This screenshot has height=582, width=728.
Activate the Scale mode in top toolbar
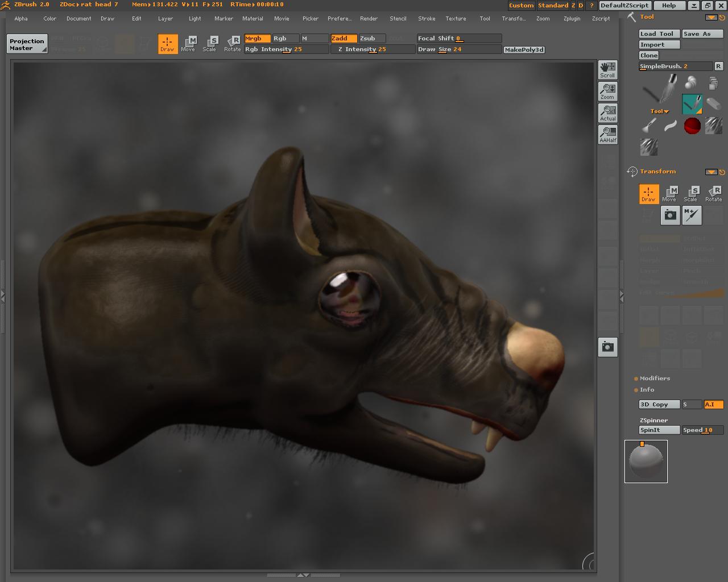(210, 44)
